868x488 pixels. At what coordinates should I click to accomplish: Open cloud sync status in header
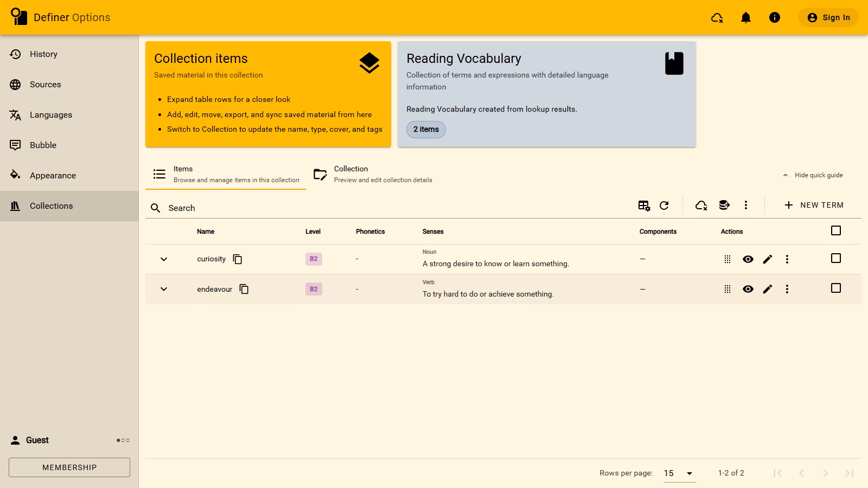click(x=717, y=18)
